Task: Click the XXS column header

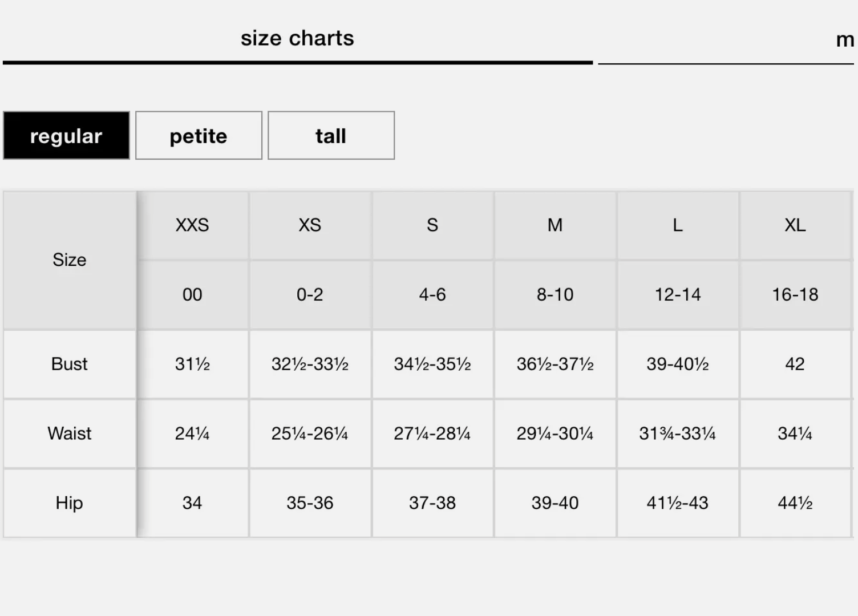Action: 192,225
